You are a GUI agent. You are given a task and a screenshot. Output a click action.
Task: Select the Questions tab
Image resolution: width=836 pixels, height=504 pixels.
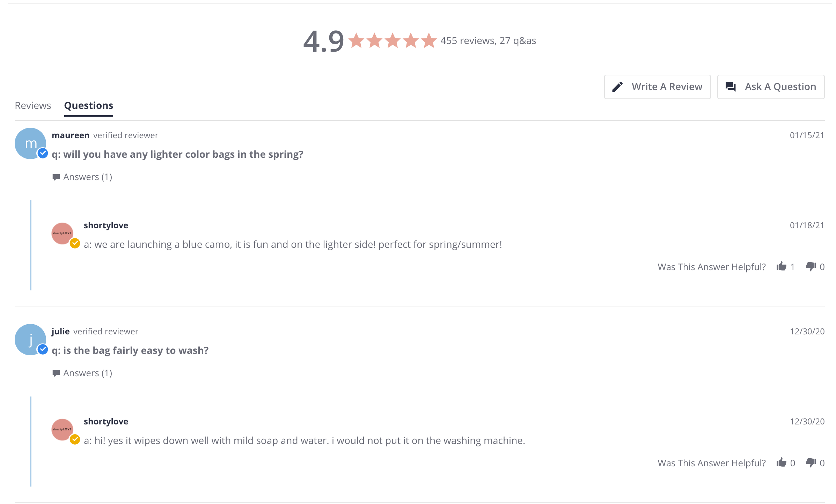coord(89,106)
